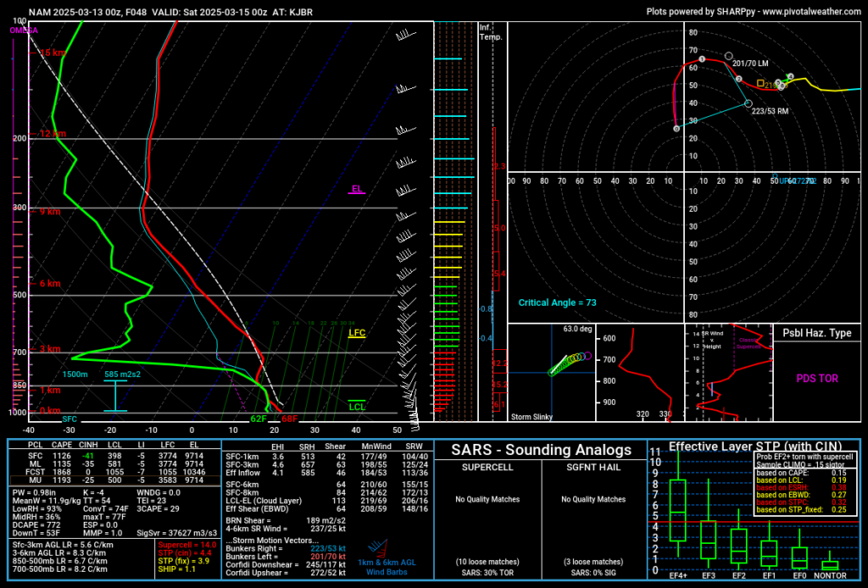The height and width of the screenshot is (588, 868).
Task: Click the LCL marker on the sounding
Action: (355, 405)
